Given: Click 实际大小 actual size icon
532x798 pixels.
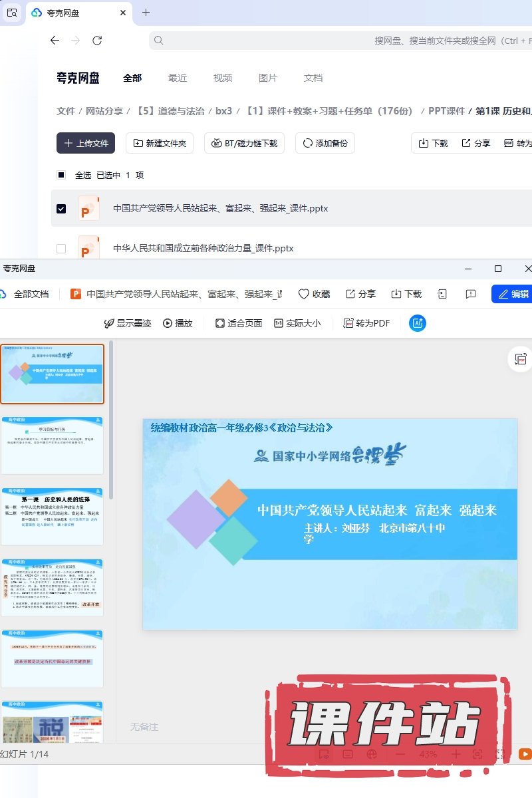Looking at the screenshot, I should pyautogui.click(x=279, y=323).
